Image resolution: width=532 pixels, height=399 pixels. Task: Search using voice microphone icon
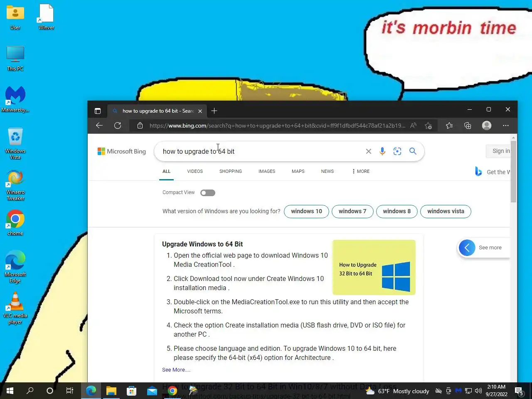tap(382, 151)
